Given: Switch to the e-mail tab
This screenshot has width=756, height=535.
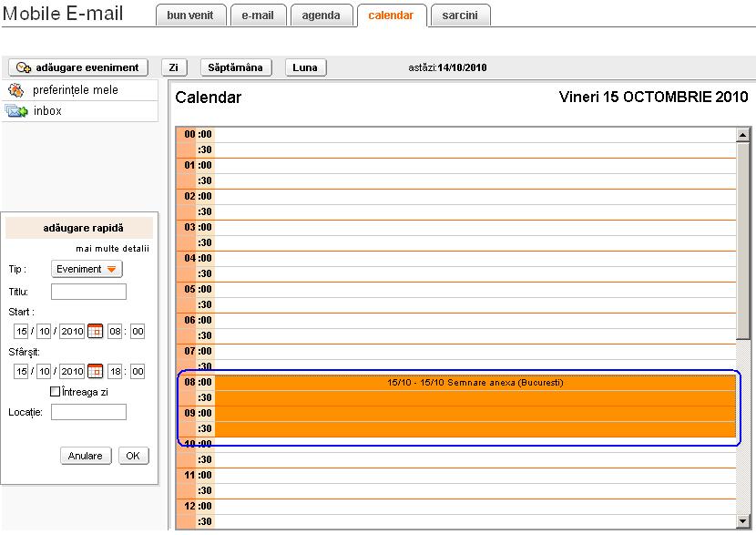Looking at the screenshot, I should (258, 15).
